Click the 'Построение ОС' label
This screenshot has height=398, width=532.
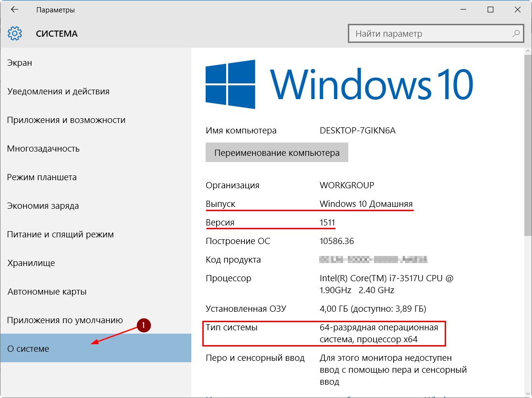tap(238, 241)
